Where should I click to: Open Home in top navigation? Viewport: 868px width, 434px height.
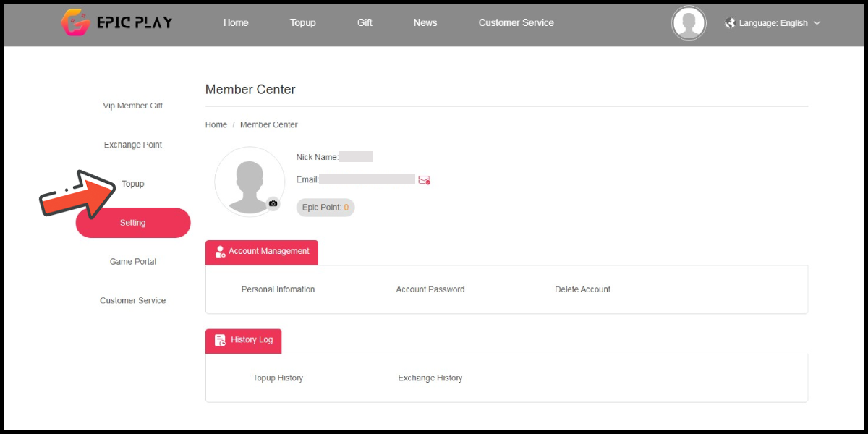coord(236,22)
